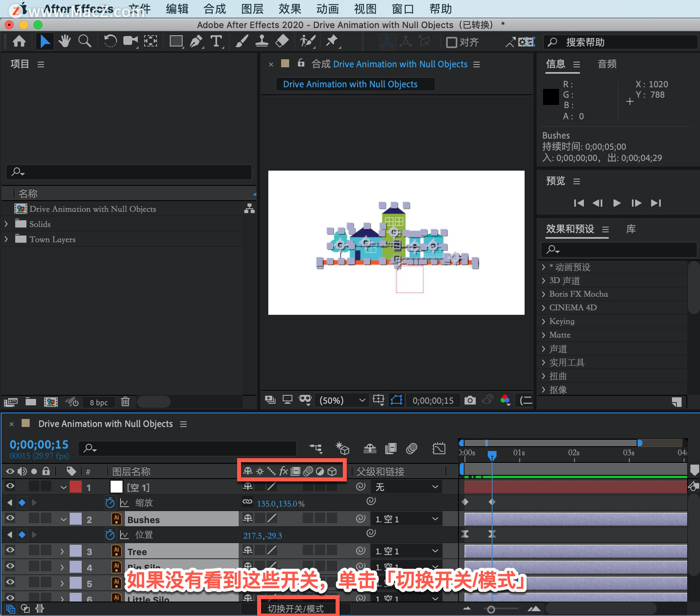This screenshot has height=616, width=700.
Task: Select the Hand tool
Action: 64,41
